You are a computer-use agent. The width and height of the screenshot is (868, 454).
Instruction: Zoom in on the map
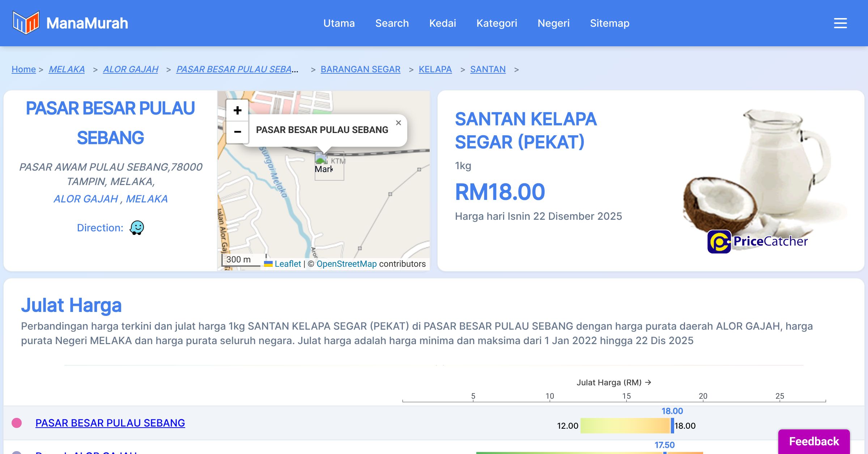click(x=237, y=110)
